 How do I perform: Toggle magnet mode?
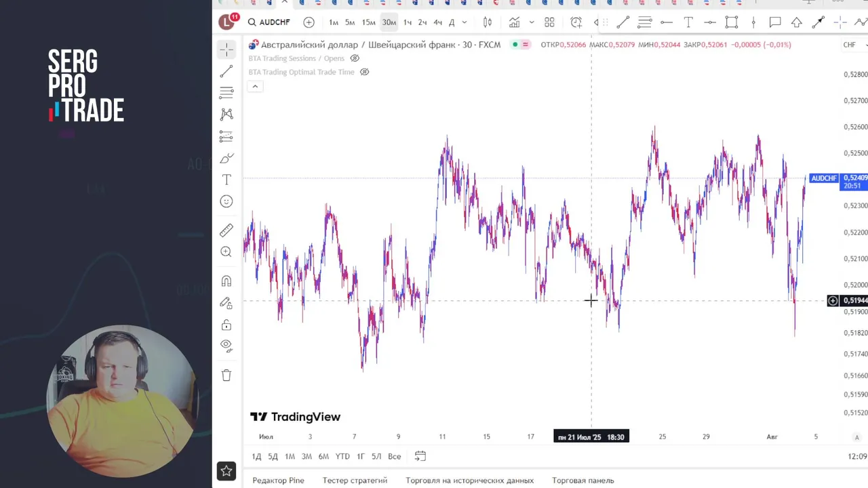pos(226,281)
